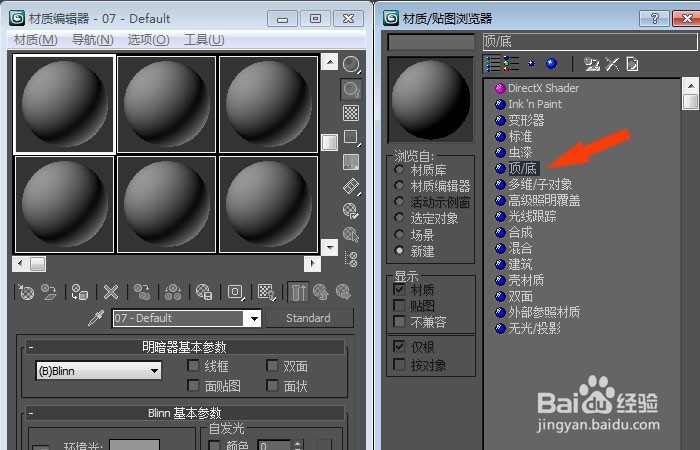Click the ? help button in browser
The image size is (700, 450).
pos(654,19)
